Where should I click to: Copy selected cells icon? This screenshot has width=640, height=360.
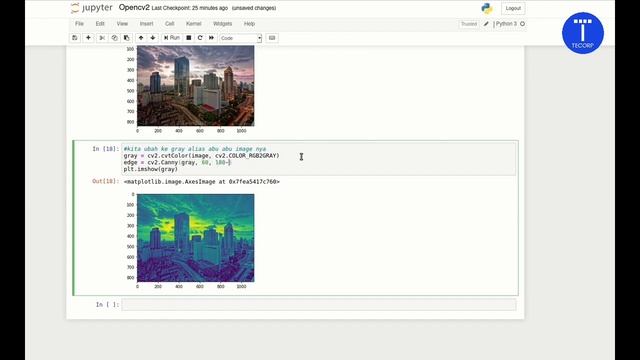tap(114, 38)
